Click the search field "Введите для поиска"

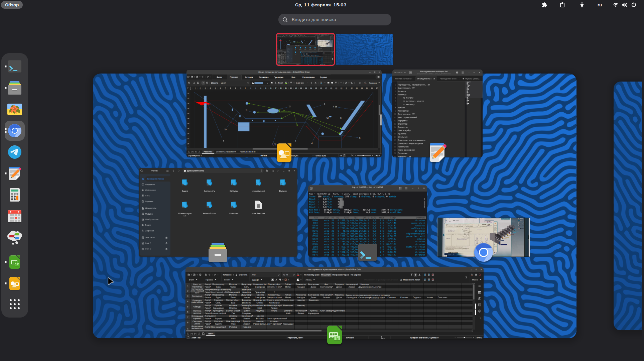point(335,20)
